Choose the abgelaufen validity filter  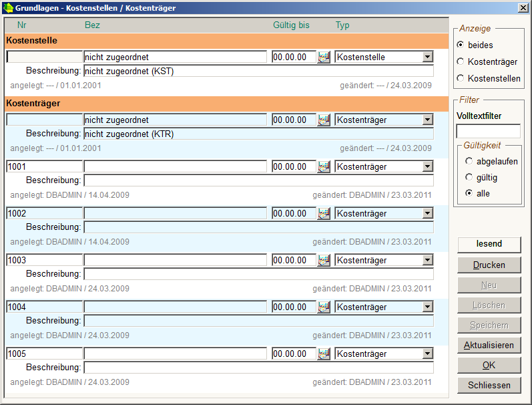(470, 161)
